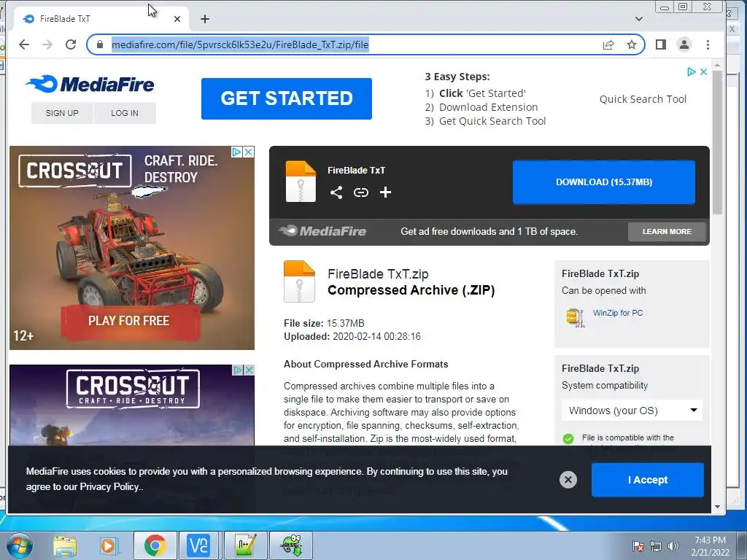
Task: Click the zip file icon in dark header
Action: (300, 182)
